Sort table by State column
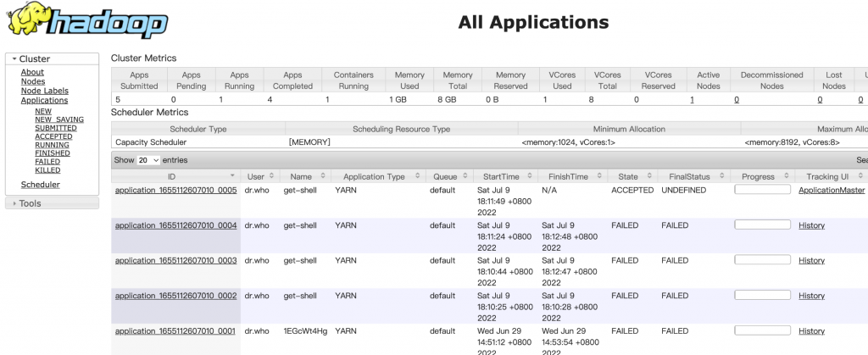This screenshot has height=355, width=868. 632,176
